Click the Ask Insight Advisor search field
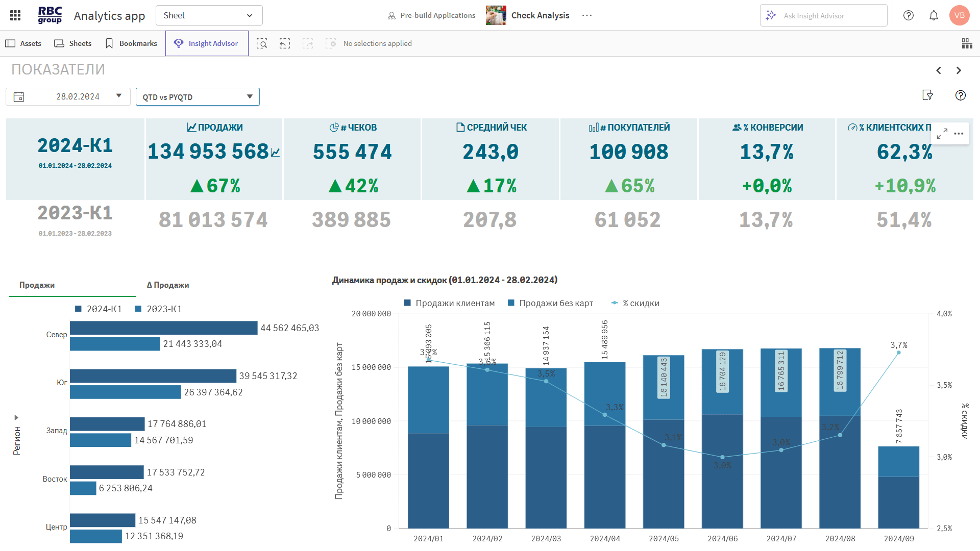Screen dimensions: 980x551 coord(823,16)
